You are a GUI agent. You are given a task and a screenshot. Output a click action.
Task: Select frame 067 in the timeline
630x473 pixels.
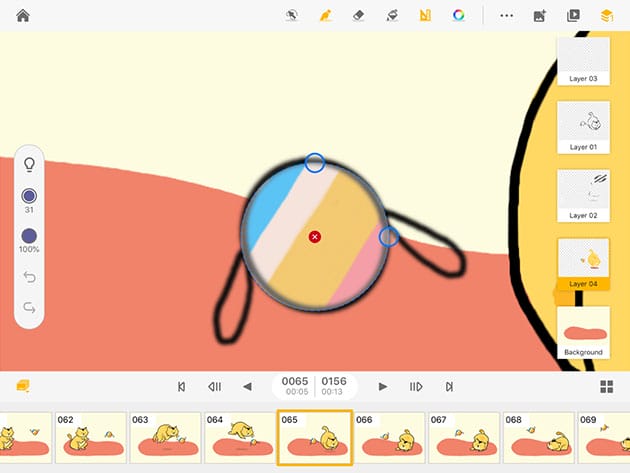pyautogui.click(x=464, y=438)
